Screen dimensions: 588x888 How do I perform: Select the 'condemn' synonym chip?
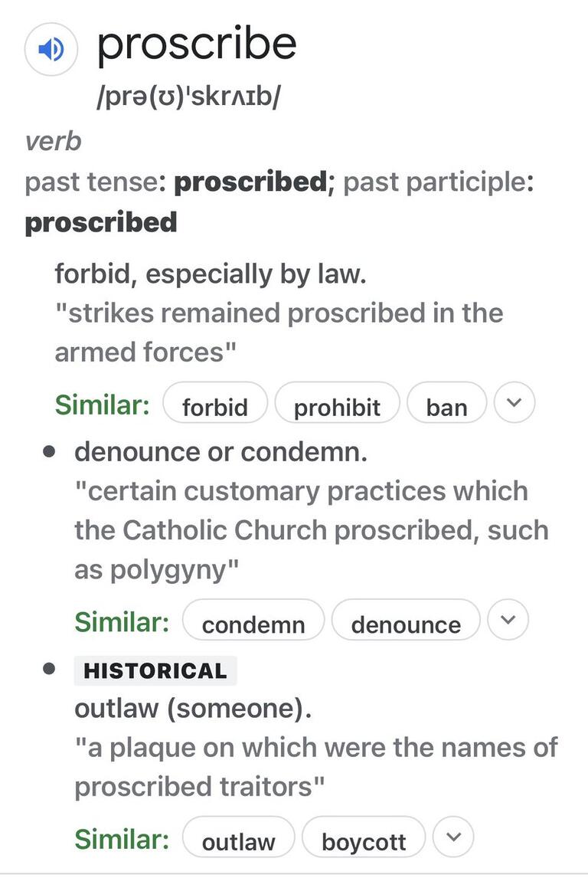coord(253,620)
